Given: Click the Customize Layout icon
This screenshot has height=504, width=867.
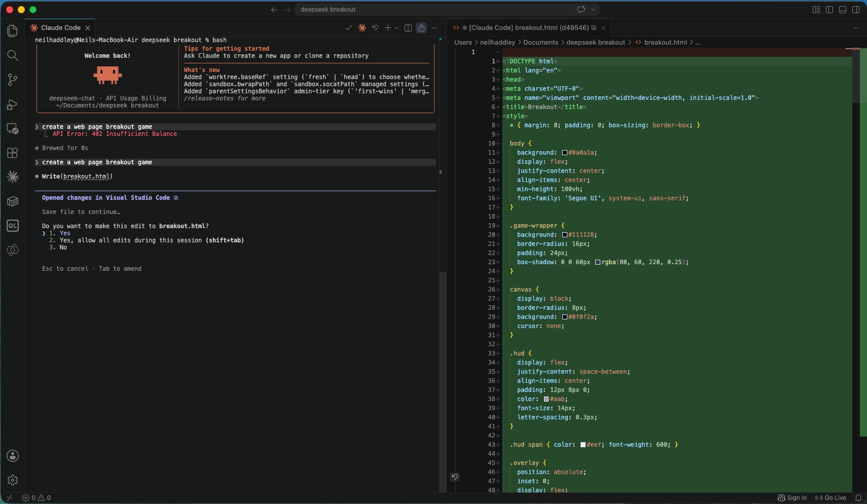Looking at the screenshot, I should coord(816,10).
